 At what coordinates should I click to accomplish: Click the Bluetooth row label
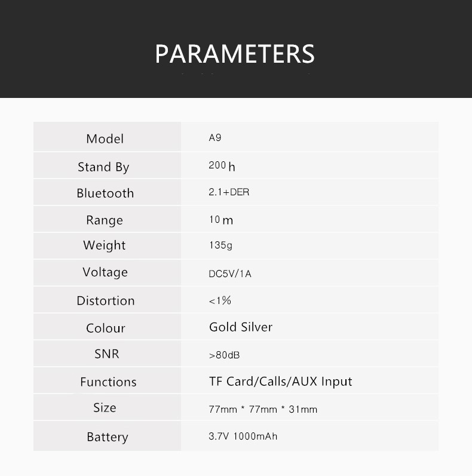[105, 193]
